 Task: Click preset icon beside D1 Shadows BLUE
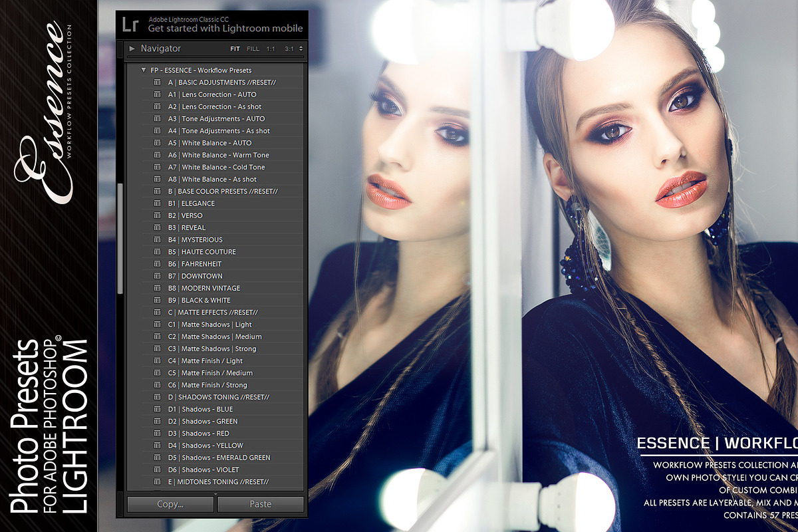[158, 409]
